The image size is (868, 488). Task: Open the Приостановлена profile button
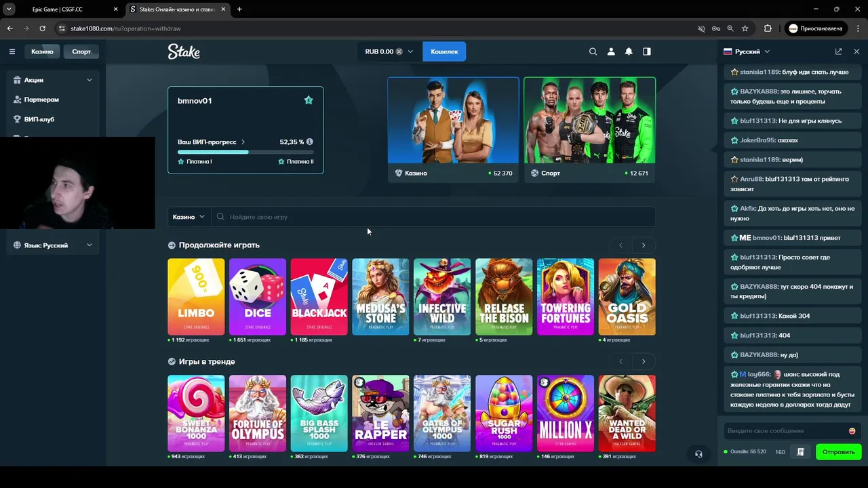pyautogui.click(x=816, y=28)
